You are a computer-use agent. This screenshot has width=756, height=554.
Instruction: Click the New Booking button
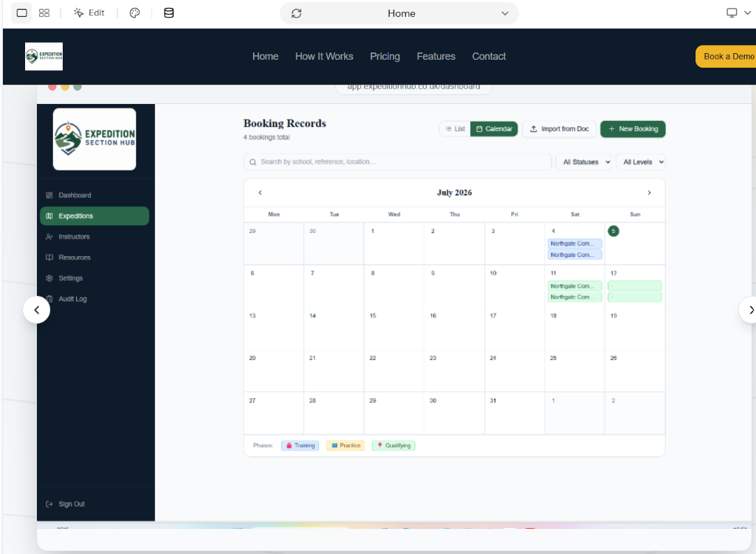click(633, 128)
